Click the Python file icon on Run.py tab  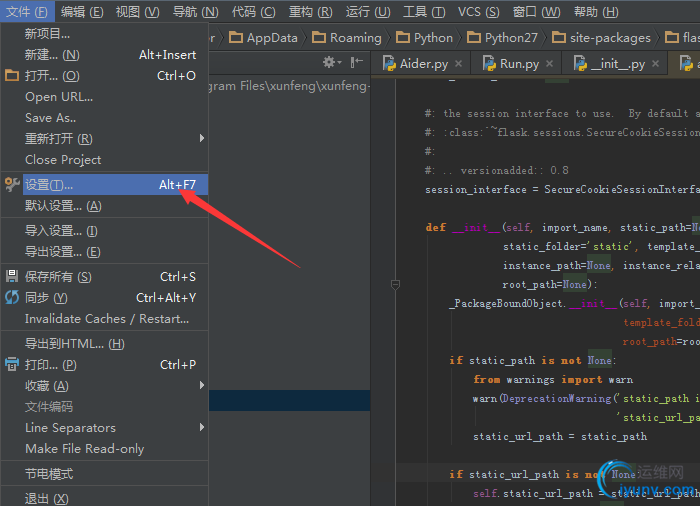point(489,64)
